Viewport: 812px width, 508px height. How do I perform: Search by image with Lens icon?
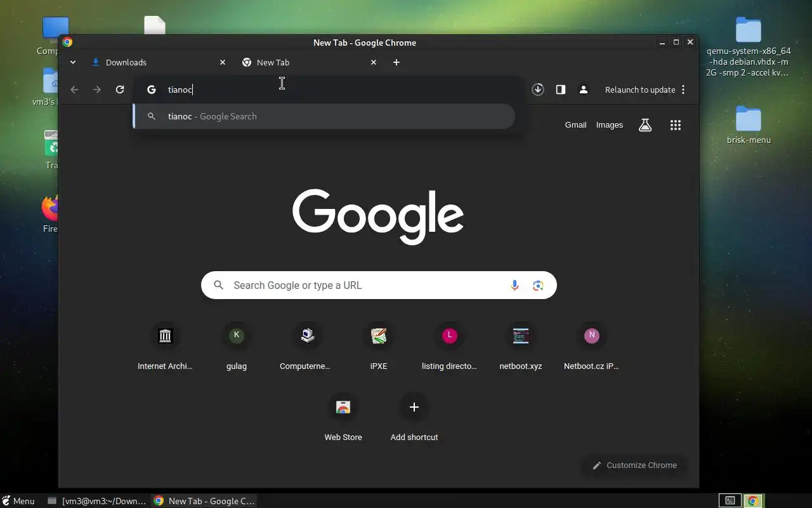click(538, 285)
